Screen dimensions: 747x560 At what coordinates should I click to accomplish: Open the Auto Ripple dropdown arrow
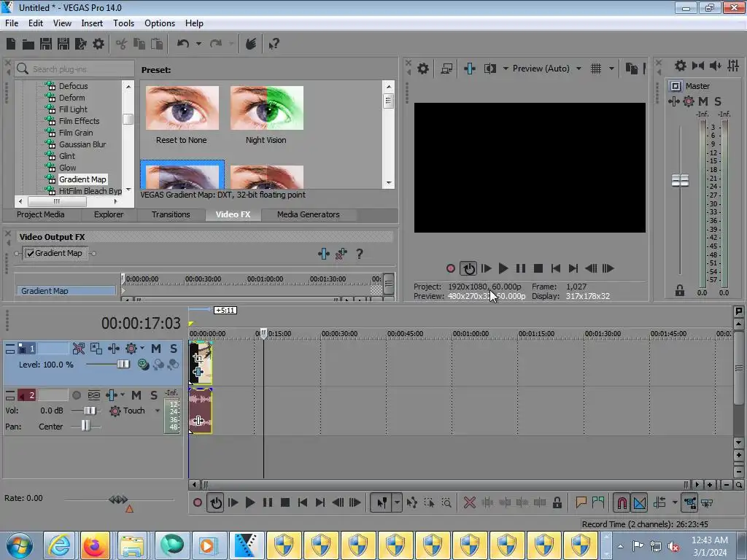[x=675, y=502]
